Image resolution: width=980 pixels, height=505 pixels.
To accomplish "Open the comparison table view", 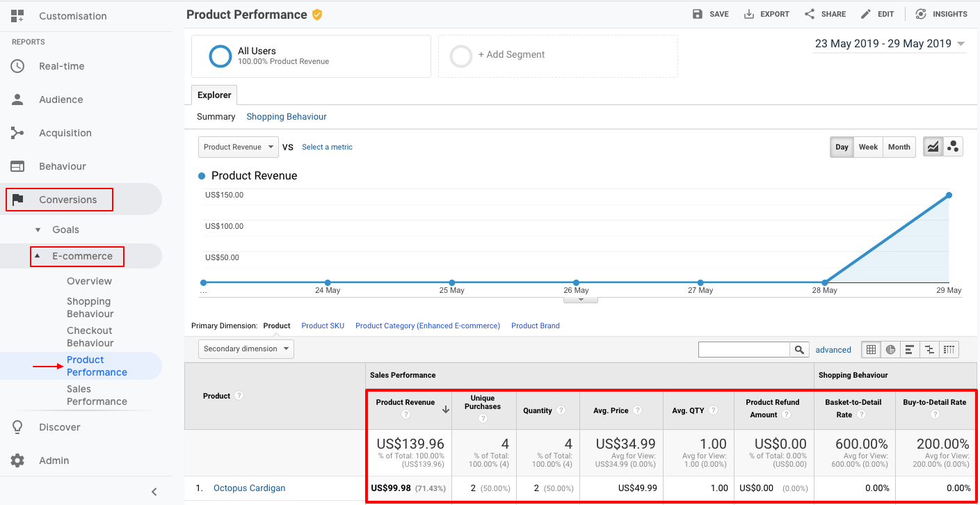I will 929,349.
